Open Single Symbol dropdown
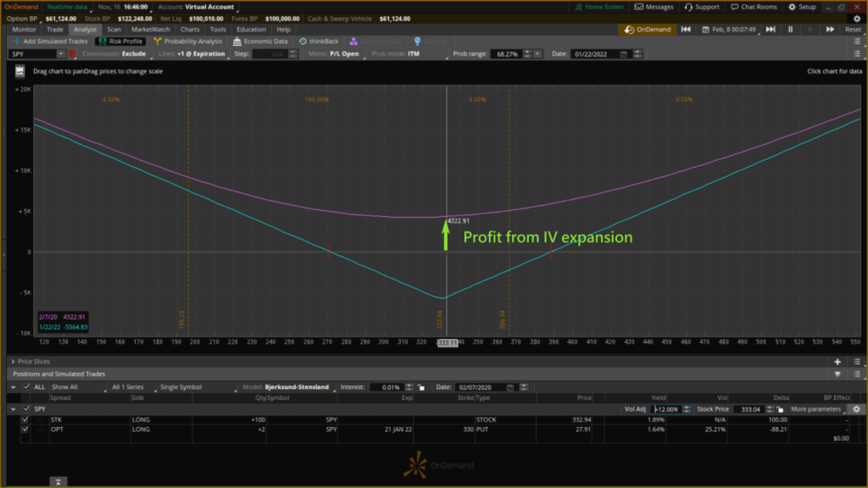 point(198,386)
